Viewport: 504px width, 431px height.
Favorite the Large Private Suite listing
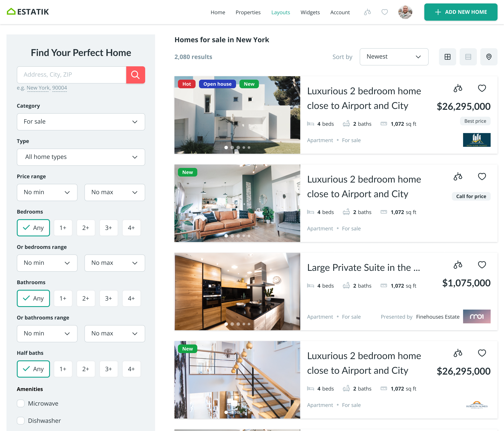(482, 265)
